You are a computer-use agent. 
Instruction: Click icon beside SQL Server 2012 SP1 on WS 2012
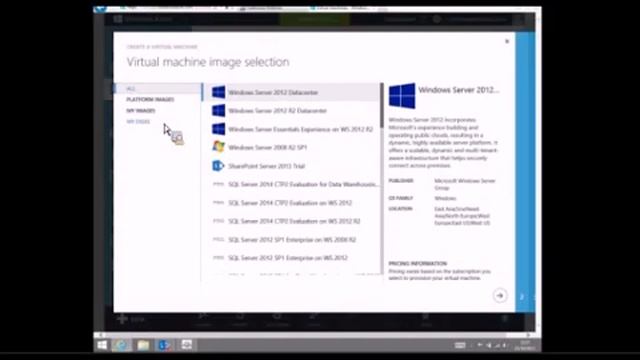click(x=218, y=258)
